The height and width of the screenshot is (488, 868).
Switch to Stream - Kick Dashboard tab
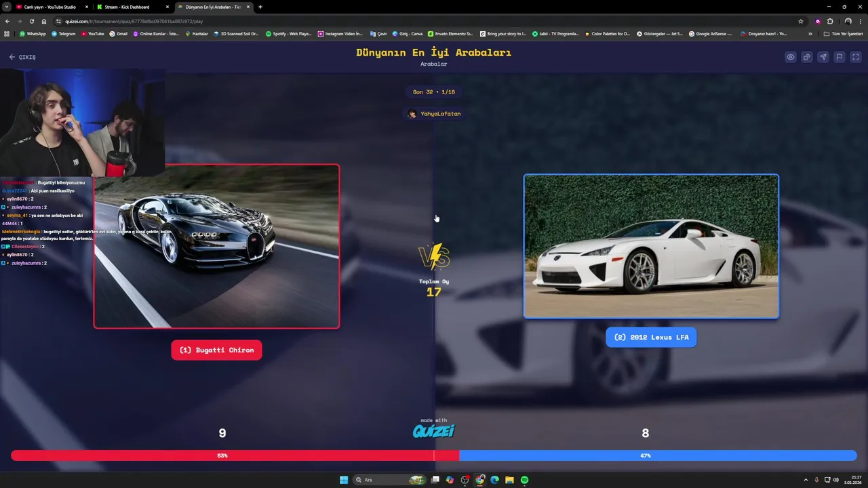coord(127,7)
